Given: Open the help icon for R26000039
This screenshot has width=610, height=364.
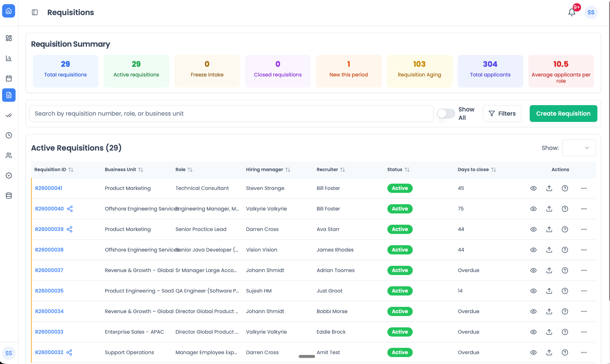Looking at the screenshot, I should [x=565, y=229].
